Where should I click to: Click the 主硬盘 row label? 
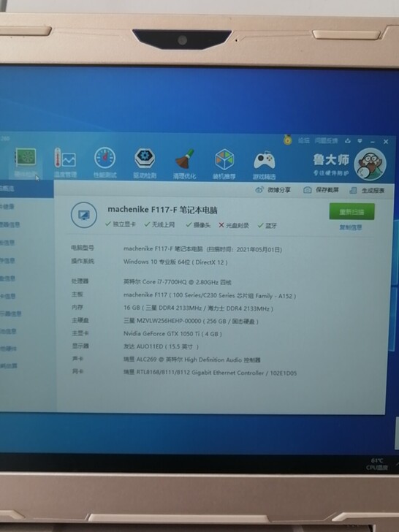click(x=80, y=320)
